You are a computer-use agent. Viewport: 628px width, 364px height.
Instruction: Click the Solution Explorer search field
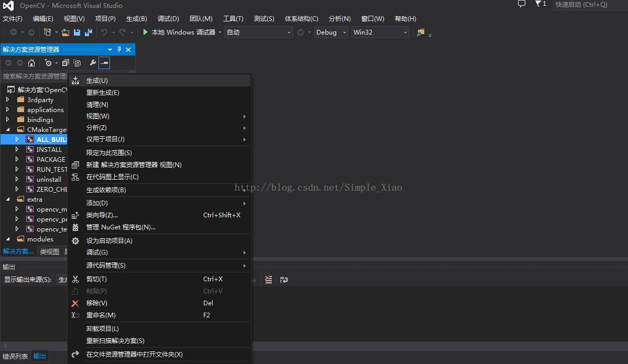click(x=35, y=76)
